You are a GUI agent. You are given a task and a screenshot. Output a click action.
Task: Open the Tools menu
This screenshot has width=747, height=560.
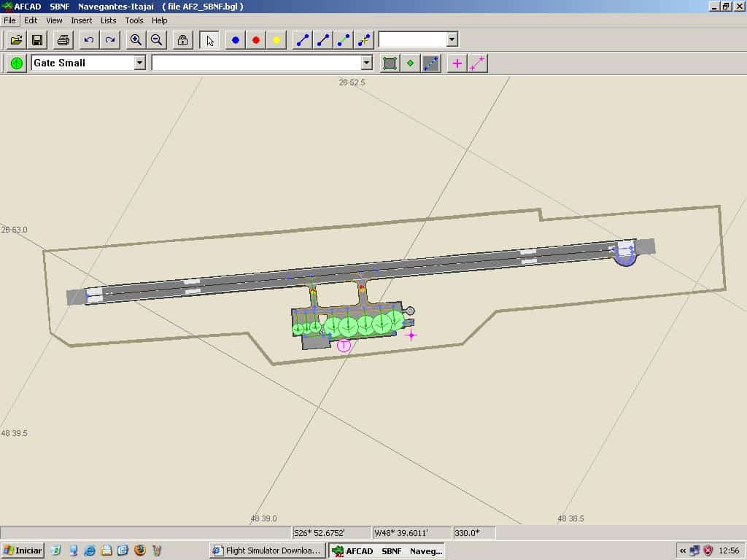[134, 20]
